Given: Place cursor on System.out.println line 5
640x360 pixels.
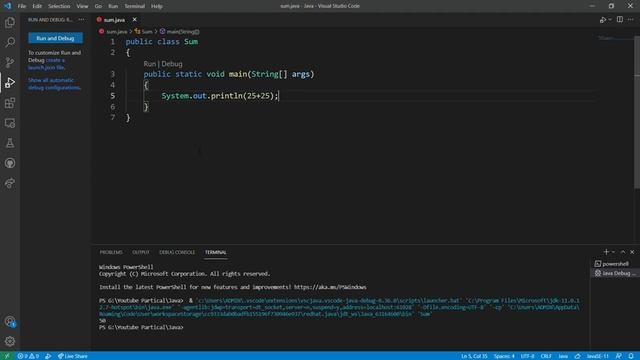Looking at the screenshot, I should [x=220, y=96].
